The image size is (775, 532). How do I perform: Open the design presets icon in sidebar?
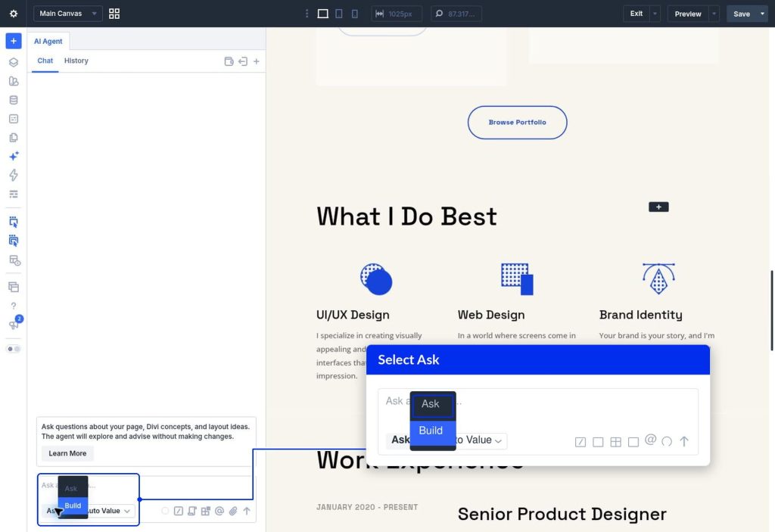(x=14, y=81)
